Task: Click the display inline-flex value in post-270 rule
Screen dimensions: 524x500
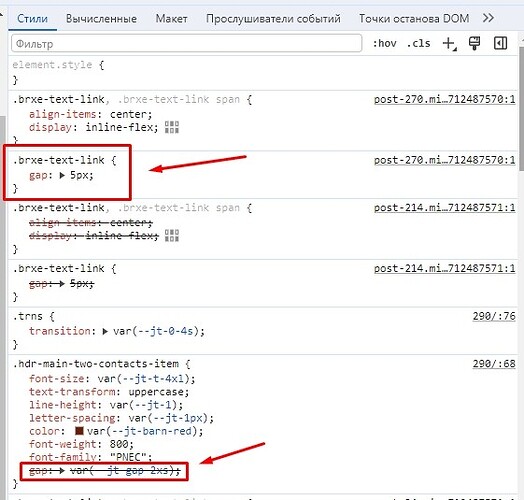Action: click(x=121, y=127)
